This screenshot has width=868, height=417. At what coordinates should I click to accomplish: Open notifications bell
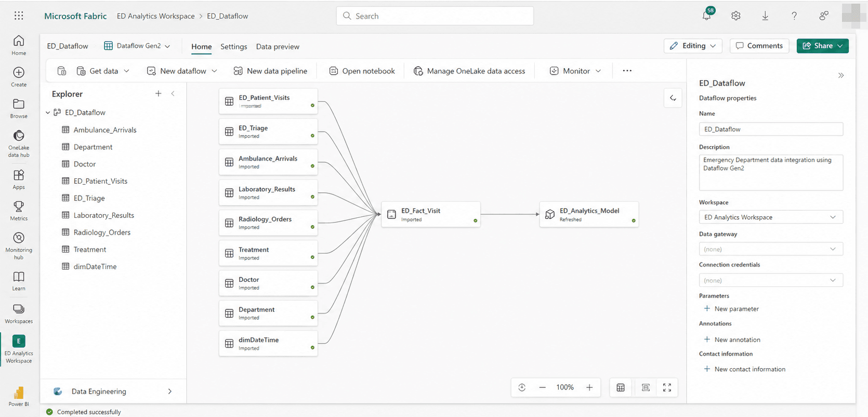pos(707,16)
